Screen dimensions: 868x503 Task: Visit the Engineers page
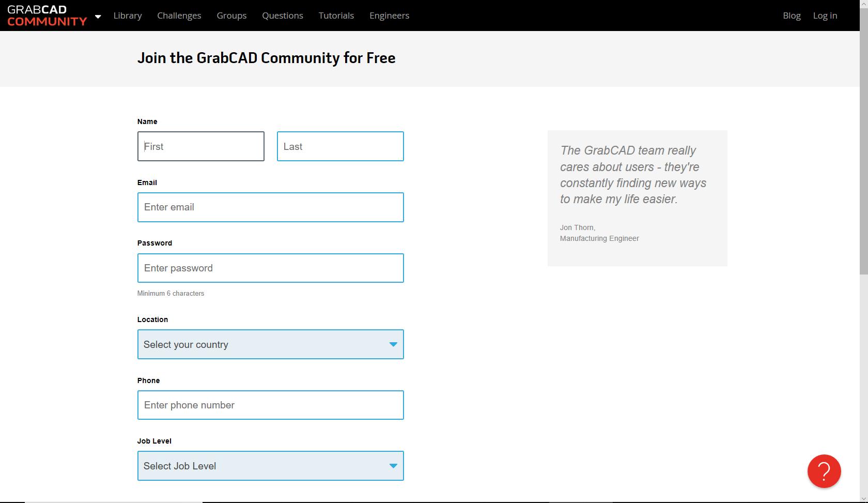point(389,16)
